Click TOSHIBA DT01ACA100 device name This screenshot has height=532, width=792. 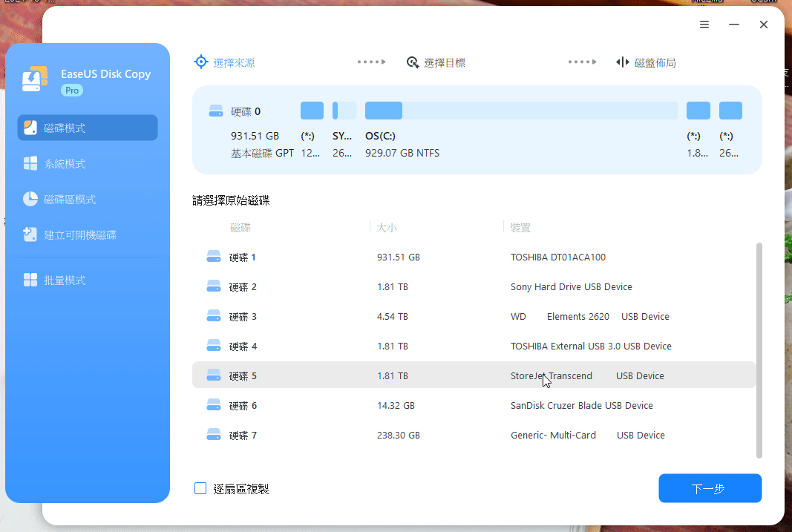[x=558, y=257]
